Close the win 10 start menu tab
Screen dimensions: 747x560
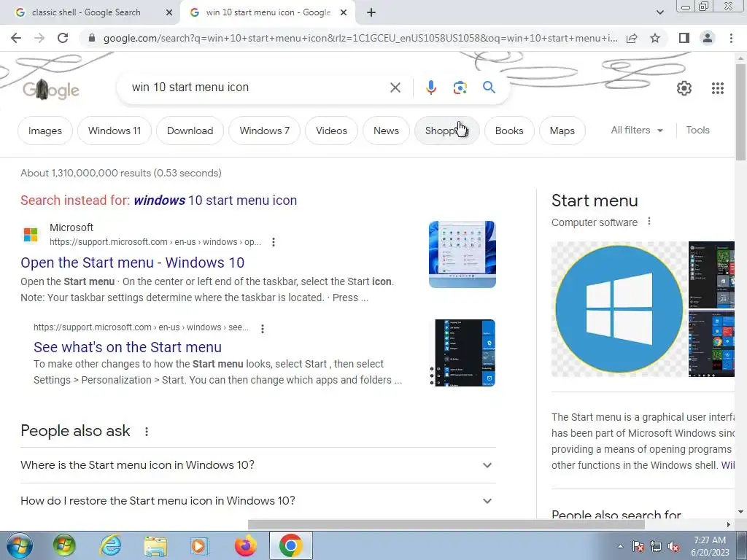[x=344, y=13]
